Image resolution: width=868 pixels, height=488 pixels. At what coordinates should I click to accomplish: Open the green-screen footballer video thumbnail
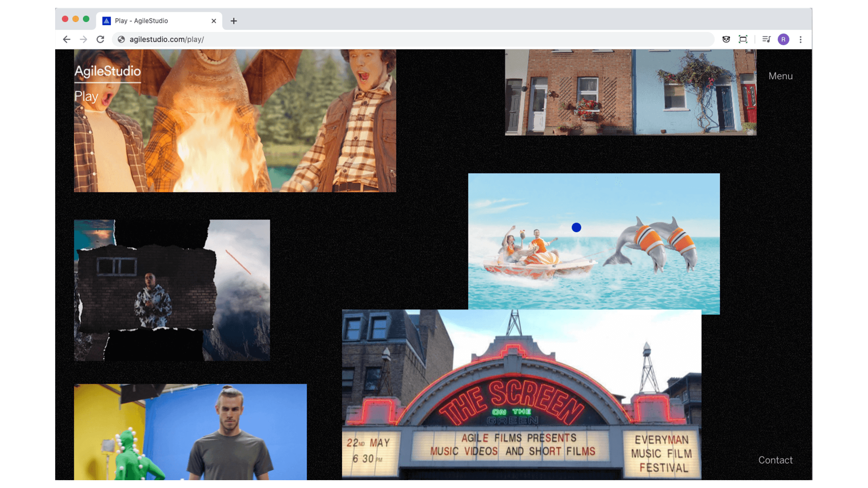pyautogui.click(x=190, y=432)
